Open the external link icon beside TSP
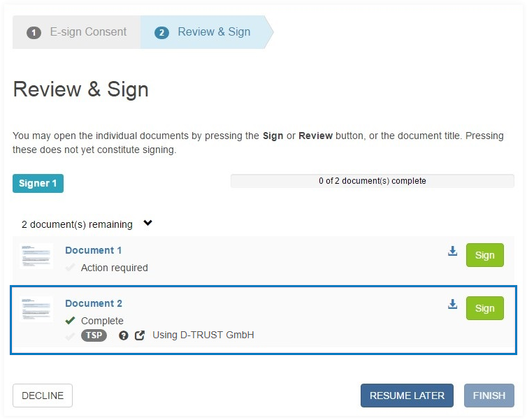The height and width of the screenshot is (420, 527). click(x=140, y=335)
